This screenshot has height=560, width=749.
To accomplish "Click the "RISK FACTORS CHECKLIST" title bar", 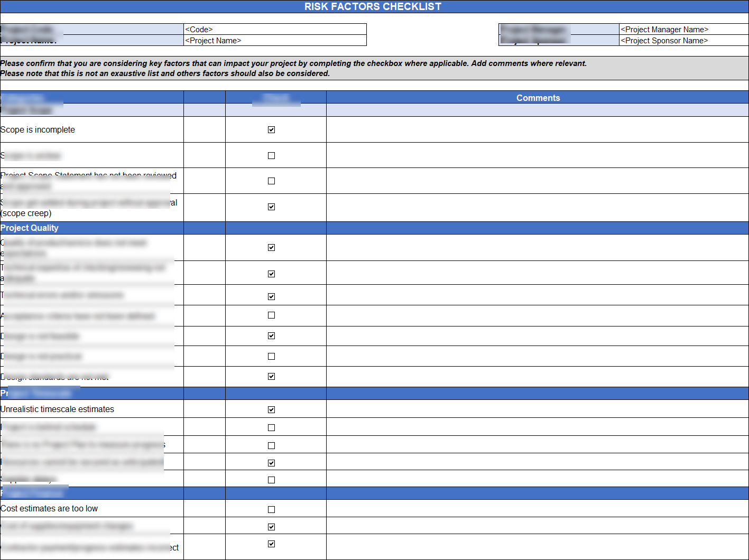I will point(374,6).
